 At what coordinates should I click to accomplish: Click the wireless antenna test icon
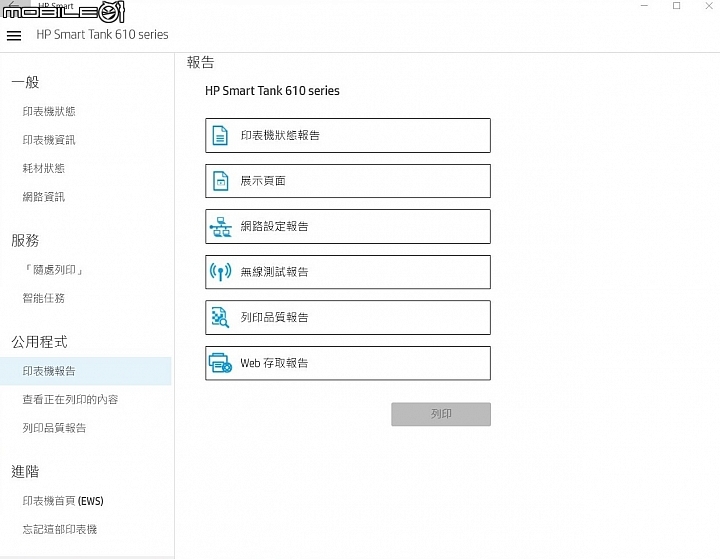coord(220,272)
